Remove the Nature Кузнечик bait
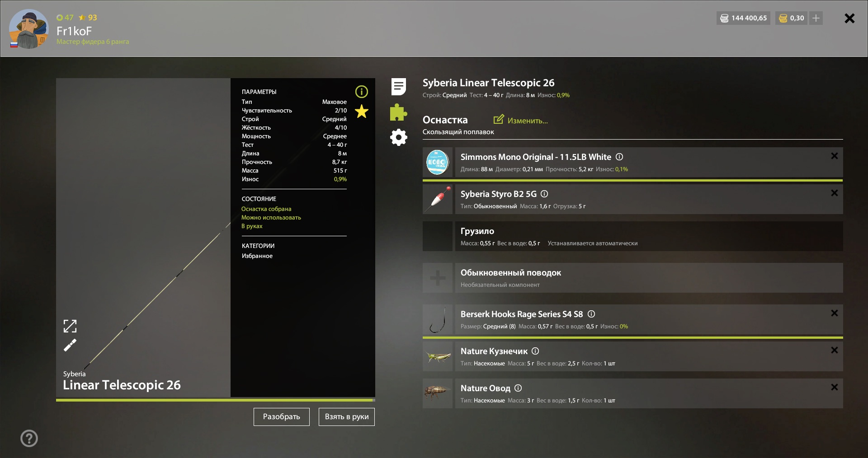Viewport: 868px width, 458px height. (835, 350)
